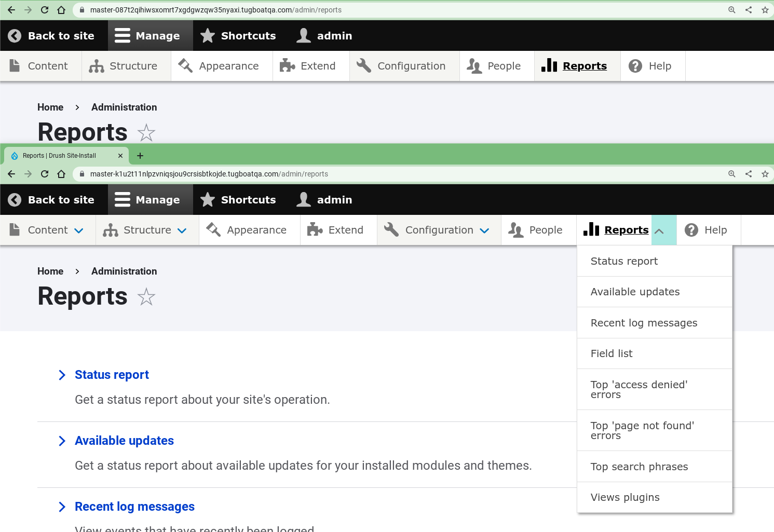This screenshot has height=532, width=774.
Task: Open a new browser tab with the plus button
Action: coord(140,156)
